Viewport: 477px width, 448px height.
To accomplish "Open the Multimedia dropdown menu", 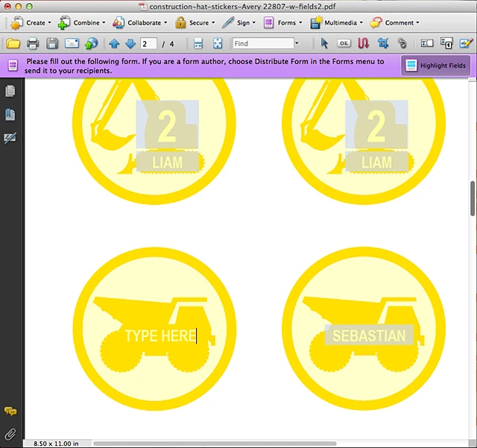I will [336, 23].
